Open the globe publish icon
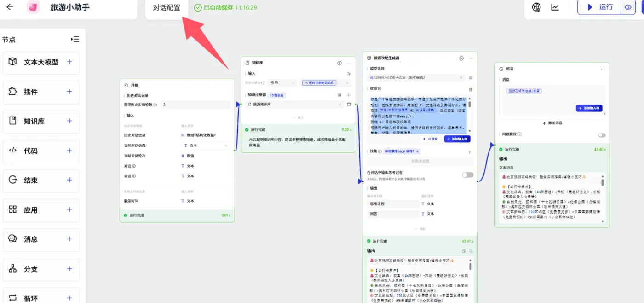This screenshot has height=303, width=644. pos(536,7)
